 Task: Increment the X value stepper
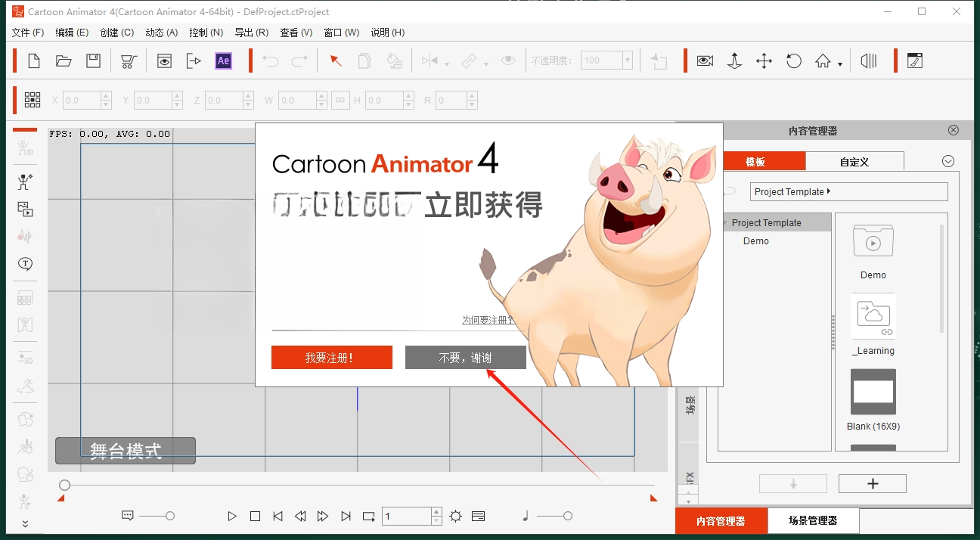106,96
